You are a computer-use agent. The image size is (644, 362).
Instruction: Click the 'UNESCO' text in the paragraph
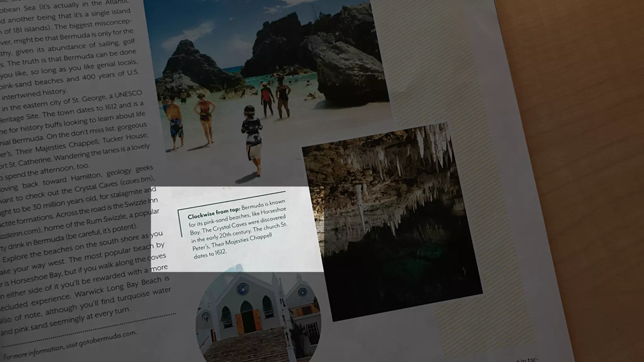pos(128,94)
